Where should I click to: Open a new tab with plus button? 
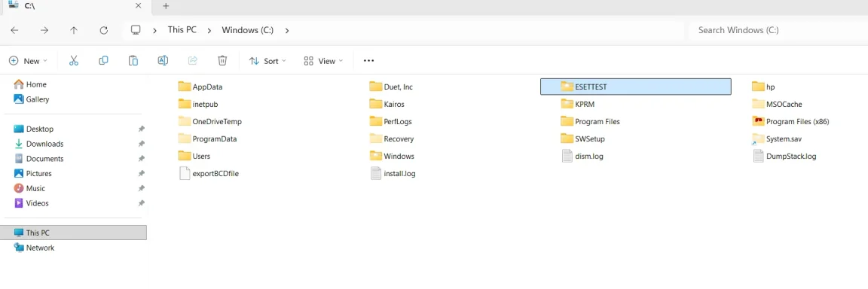(x=166, y=6)
